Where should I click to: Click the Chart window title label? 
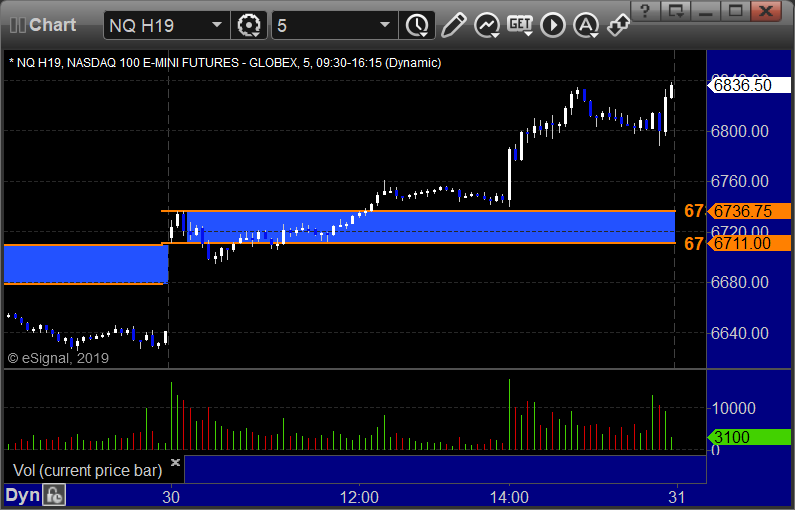click(53, 25)
